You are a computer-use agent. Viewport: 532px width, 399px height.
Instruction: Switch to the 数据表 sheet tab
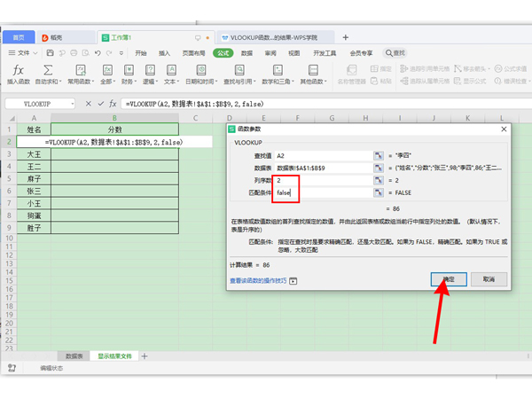click(x=75, y=356)
